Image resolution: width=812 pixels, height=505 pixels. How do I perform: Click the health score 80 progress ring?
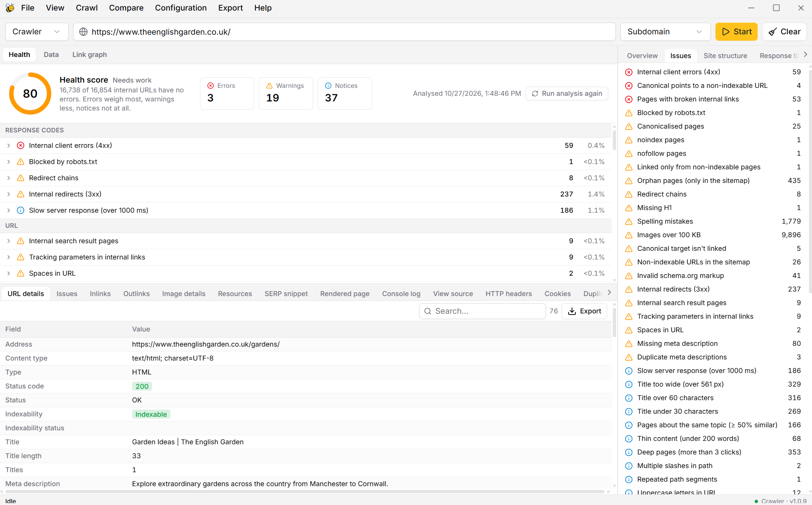click(x=30, y=94)
